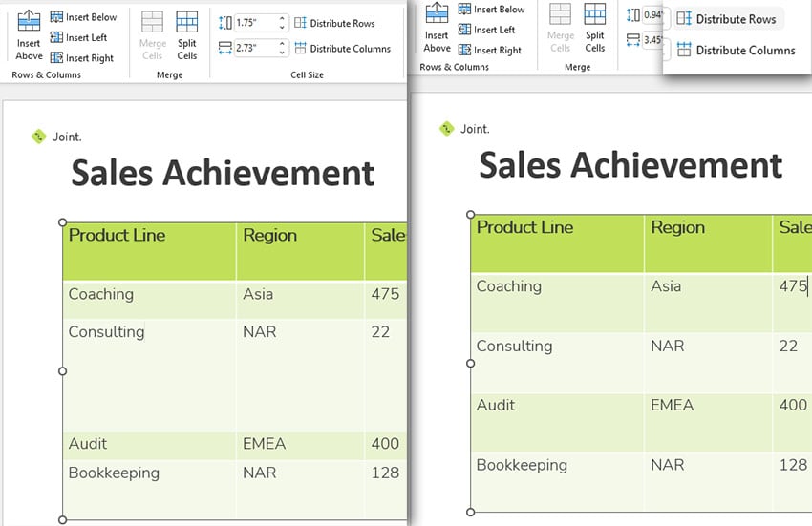The image size is (812, 526).
Task: Click Split Cells in the left ribbon
Action: 187,35
